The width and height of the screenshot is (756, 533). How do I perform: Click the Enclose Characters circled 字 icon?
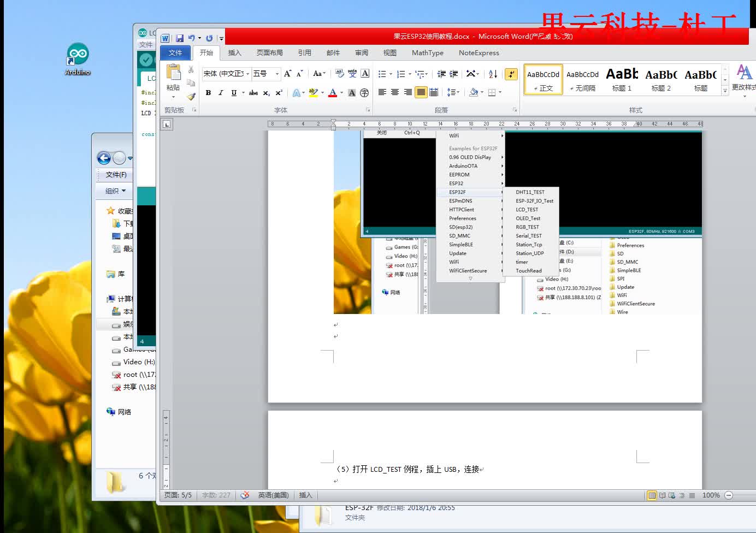coord(364,93)
